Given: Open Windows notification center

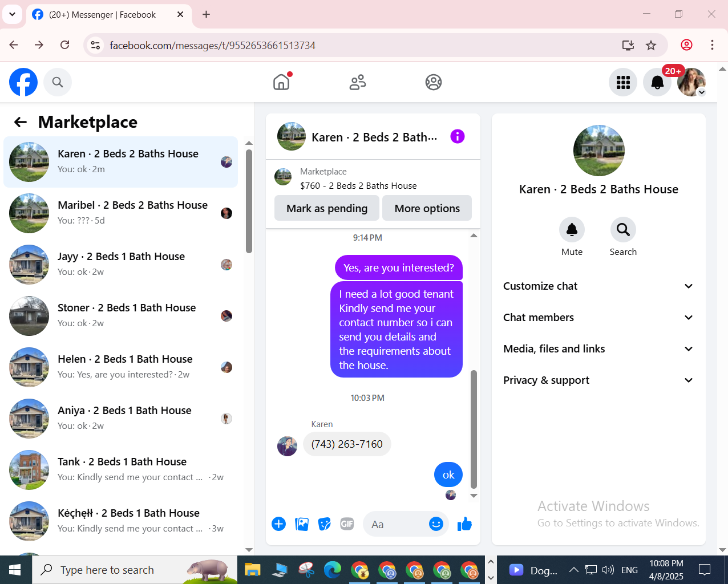Looking at the screenshot, I should (705, 570).
